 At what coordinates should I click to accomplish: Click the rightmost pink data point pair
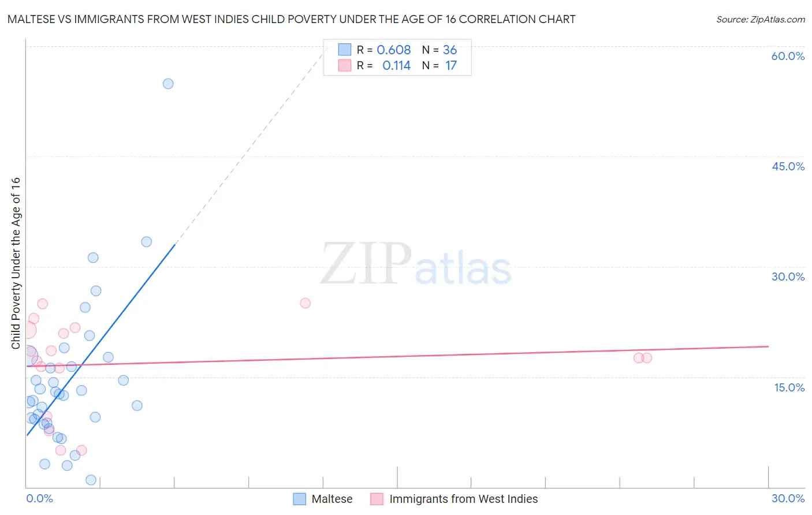(643, 358)
